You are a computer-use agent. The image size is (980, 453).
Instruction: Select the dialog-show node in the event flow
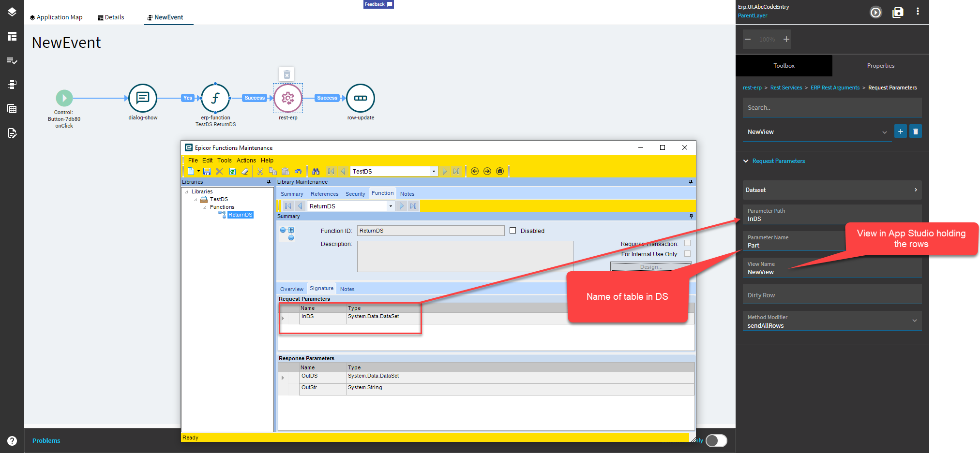click(x=143, y=98)
